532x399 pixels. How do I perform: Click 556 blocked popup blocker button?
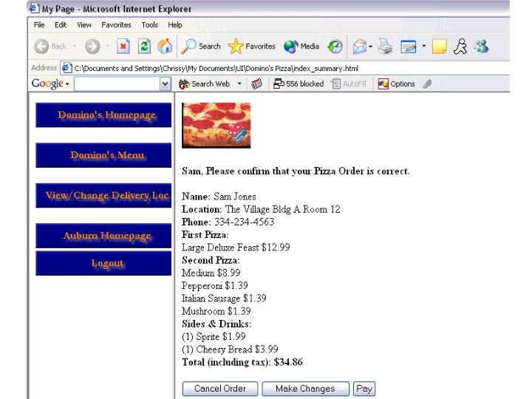coord(299,83)
